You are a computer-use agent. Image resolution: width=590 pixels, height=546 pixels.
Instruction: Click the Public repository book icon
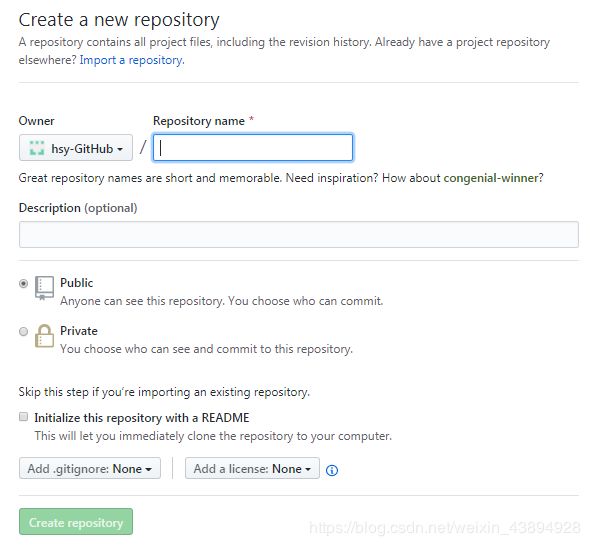tap(44, 288)
